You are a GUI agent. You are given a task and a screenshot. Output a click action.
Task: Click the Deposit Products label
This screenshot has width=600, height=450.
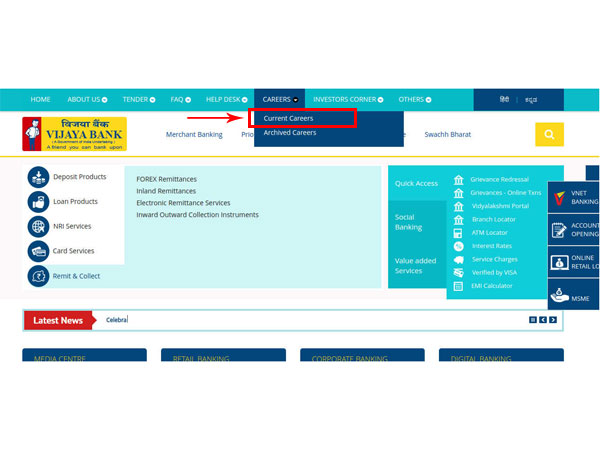(x=80, y=177)
